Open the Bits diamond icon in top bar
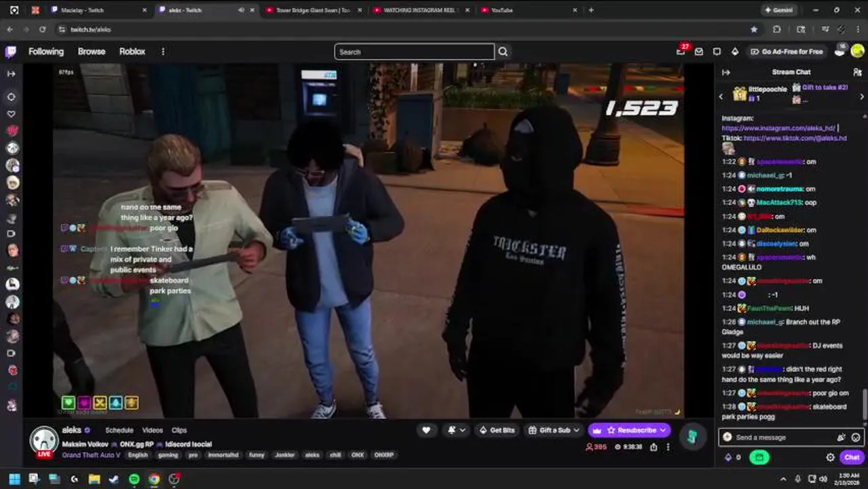The height and width of the screenshot is (489, 868). click(x=735, y=52)
